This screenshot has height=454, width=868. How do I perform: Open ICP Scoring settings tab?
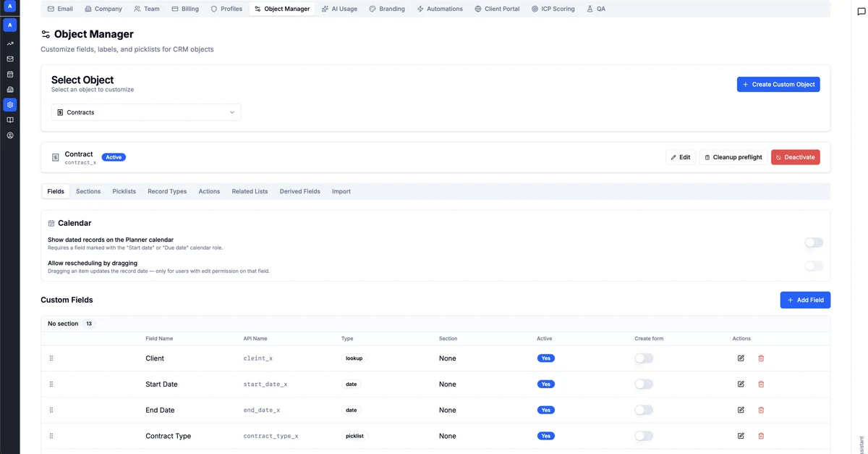553,9
